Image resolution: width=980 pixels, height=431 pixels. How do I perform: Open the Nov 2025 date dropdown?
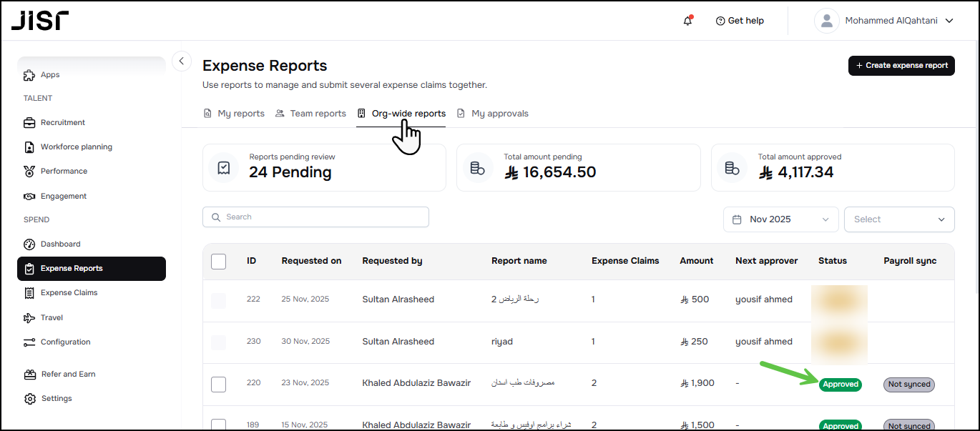780,219
